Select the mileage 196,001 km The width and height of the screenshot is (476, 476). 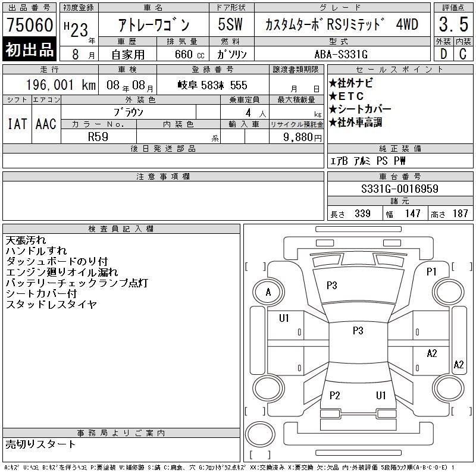coord(61,85)
